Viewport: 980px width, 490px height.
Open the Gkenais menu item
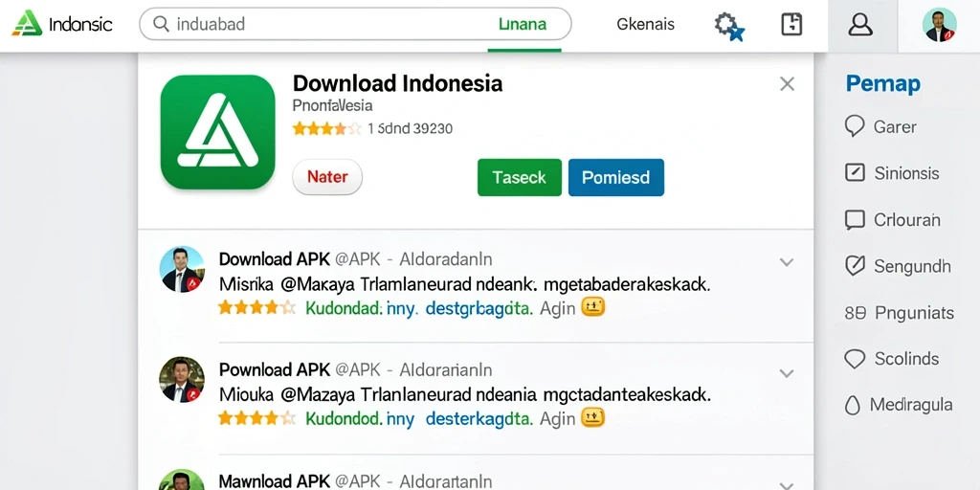click(x=646, y=24)
